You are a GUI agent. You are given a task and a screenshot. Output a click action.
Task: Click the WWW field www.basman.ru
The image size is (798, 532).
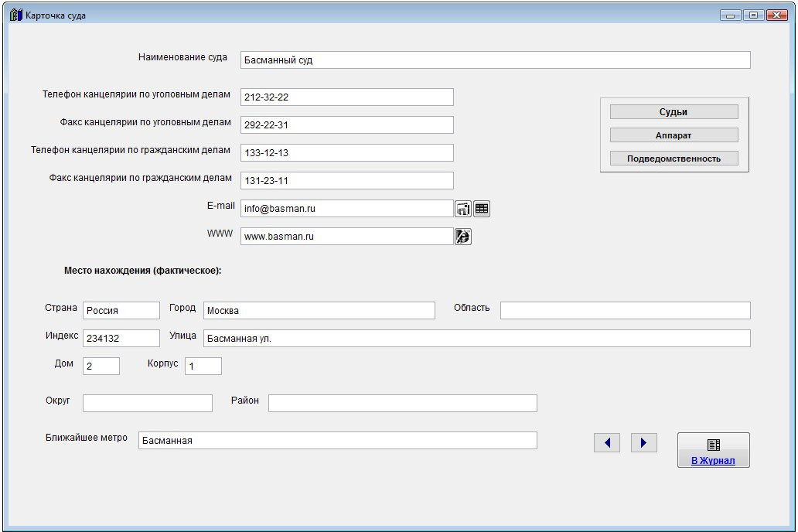tap(347, 236)
